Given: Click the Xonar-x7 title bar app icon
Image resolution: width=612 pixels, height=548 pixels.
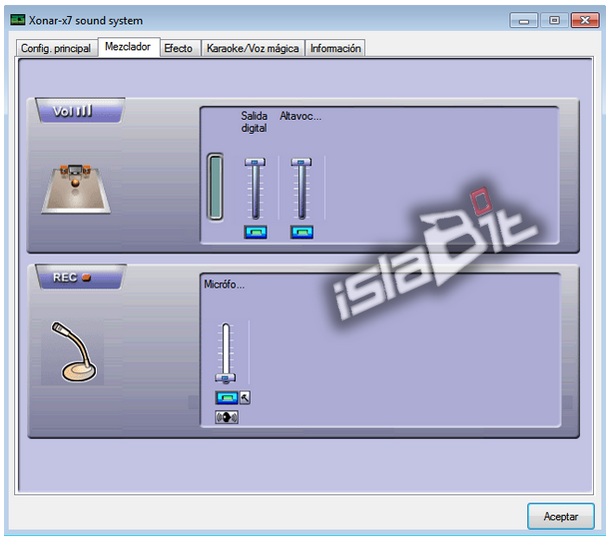Looking at the screenshot, I should point(18,20).
